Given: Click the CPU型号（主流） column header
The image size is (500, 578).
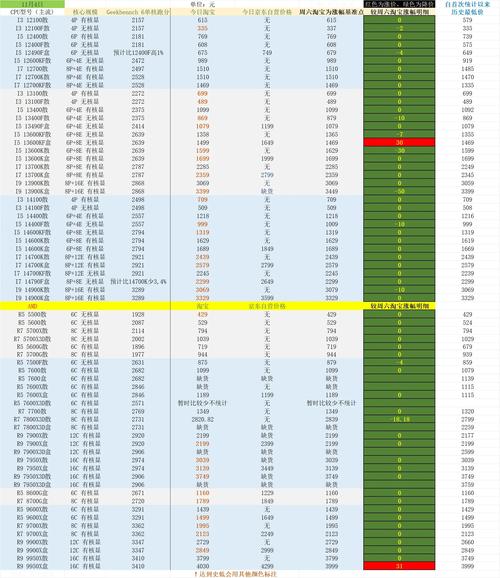Looking at the screenshot, I should [32, 12].
